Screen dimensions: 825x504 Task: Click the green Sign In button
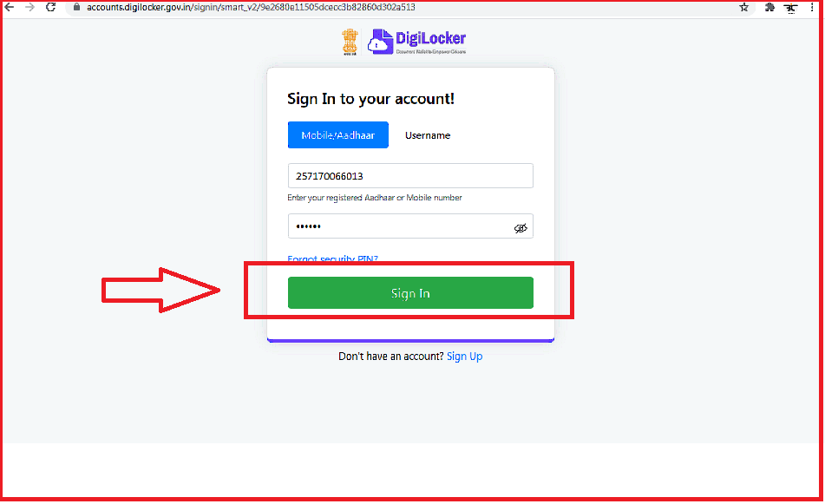click(410, 293)
